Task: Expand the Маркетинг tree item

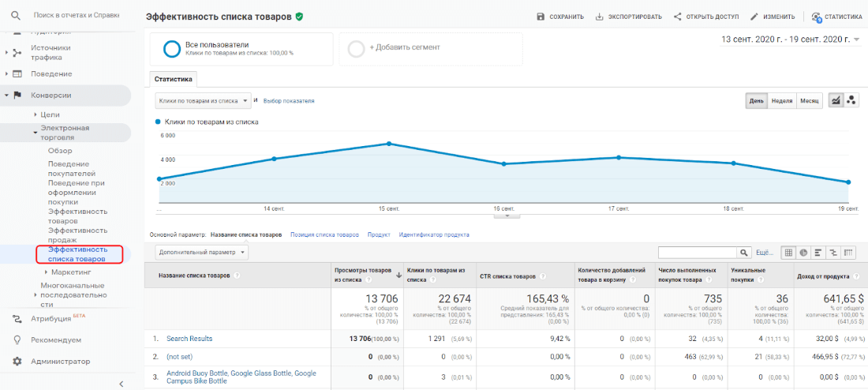Action: click(46, 272)
